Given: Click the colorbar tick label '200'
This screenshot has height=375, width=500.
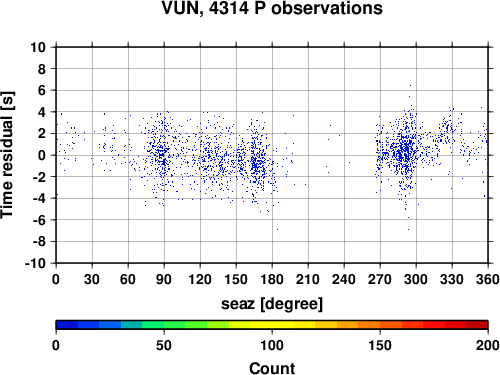Looking at the screenshot, I should [488, 345].
